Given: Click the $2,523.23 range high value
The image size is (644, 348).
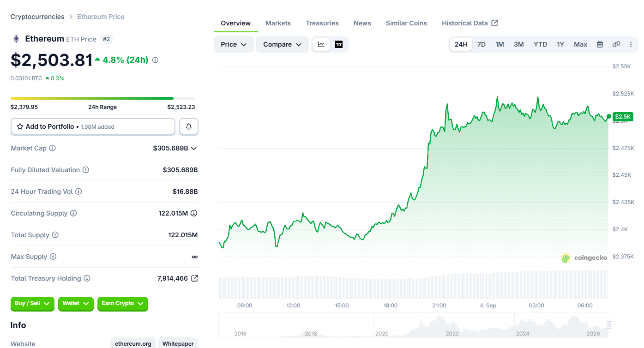Looking at the screenshot, I should [x=181, y=107].
